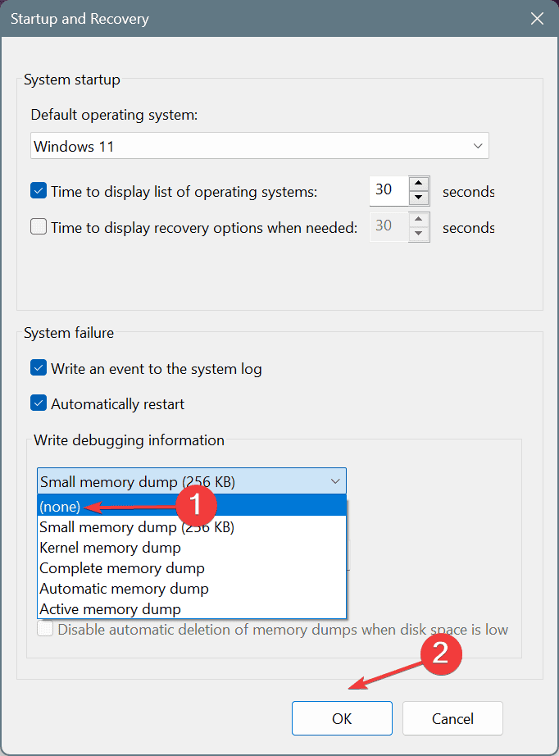Viewport: 559px width, 756px height.
Task: Select (none) from the dump list
Action: (192, 506)
